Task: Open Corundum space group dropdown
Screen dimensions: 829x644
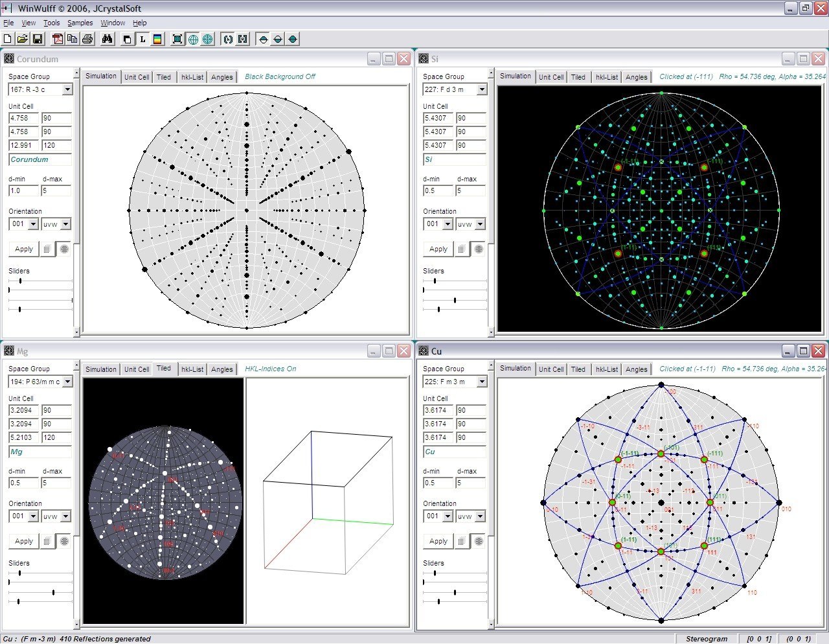Action: tap(67, 89)
